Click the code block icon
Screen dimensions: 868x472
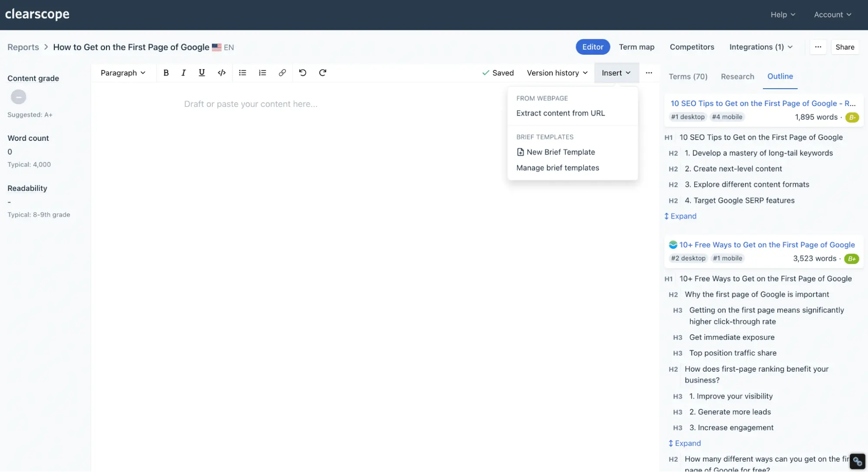point(221,73)
